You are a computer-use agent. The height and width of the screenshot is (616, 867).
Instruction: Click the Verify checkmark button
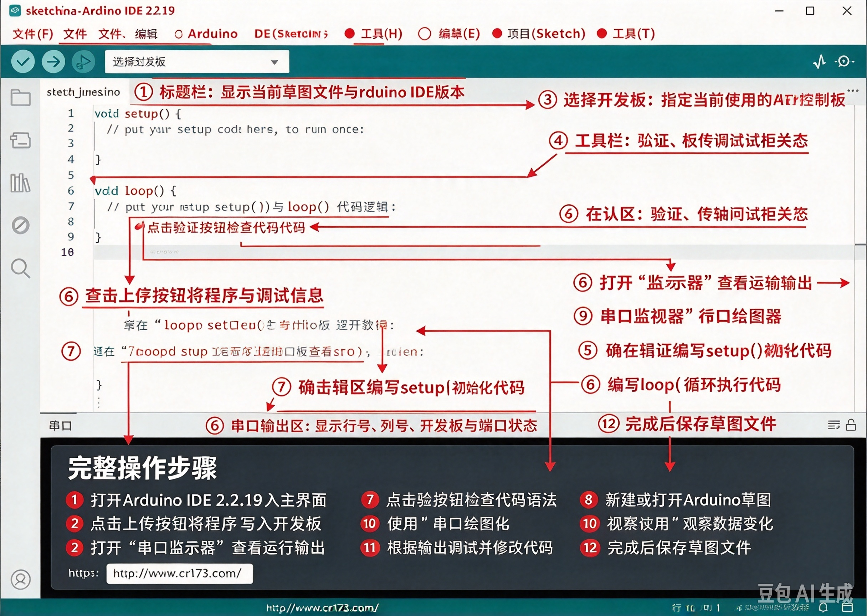(23, 61)
